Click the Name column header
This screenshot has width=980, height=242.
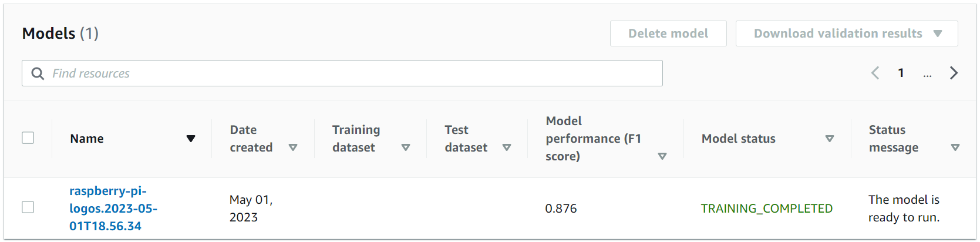87,139
